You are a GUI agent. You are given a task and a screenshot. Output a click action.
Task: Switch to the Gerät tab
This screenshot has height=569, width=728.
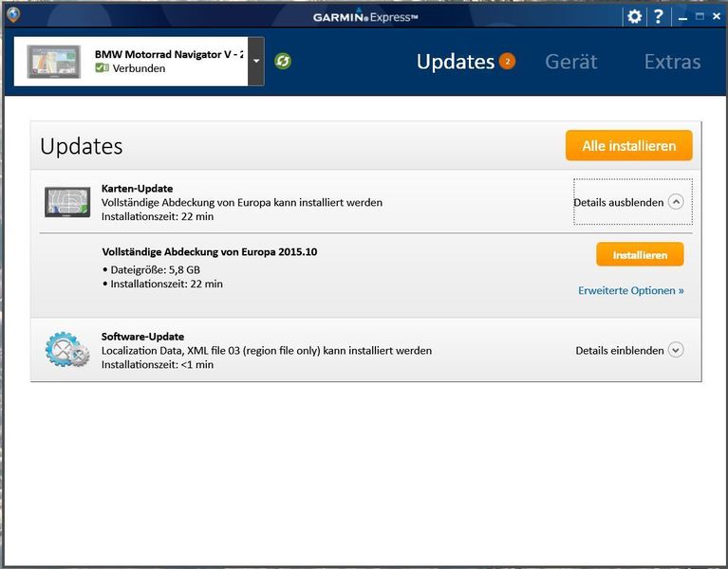coord(571,62)
